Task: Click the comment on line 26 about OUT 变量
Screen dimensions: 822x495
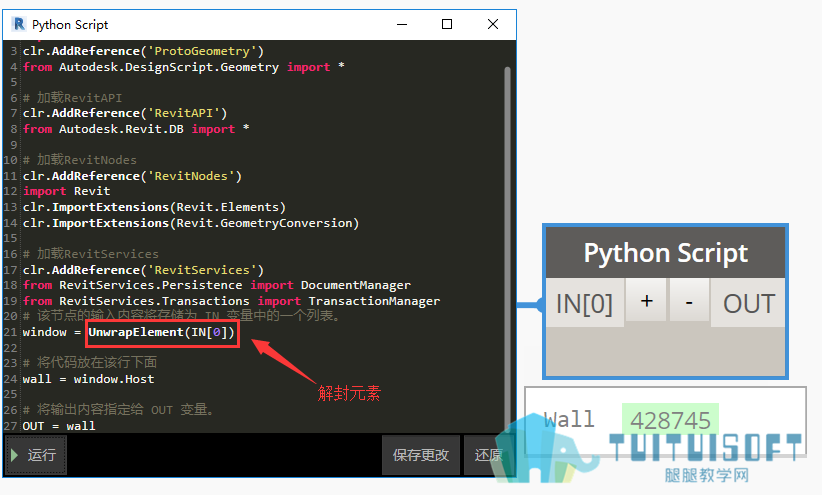Action: (x=118, y=410)
